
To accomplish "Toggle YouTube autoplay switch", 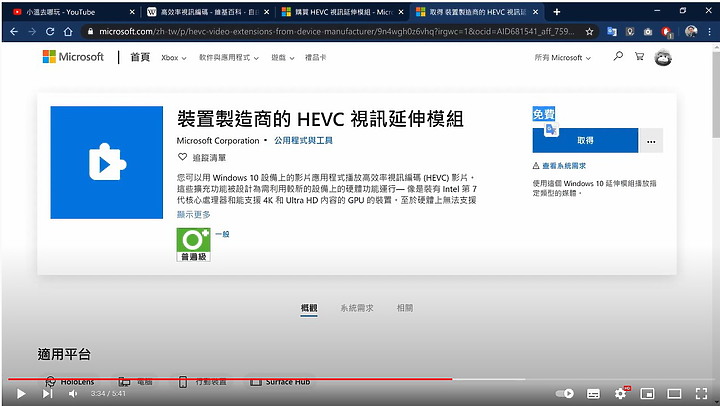I will 564,394.
